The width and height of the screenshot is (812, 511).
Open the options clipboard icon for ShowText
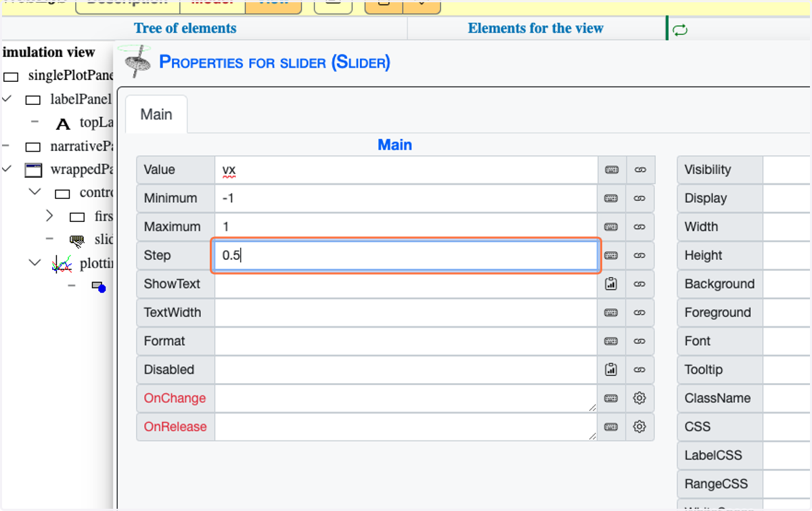pos(612,284)
